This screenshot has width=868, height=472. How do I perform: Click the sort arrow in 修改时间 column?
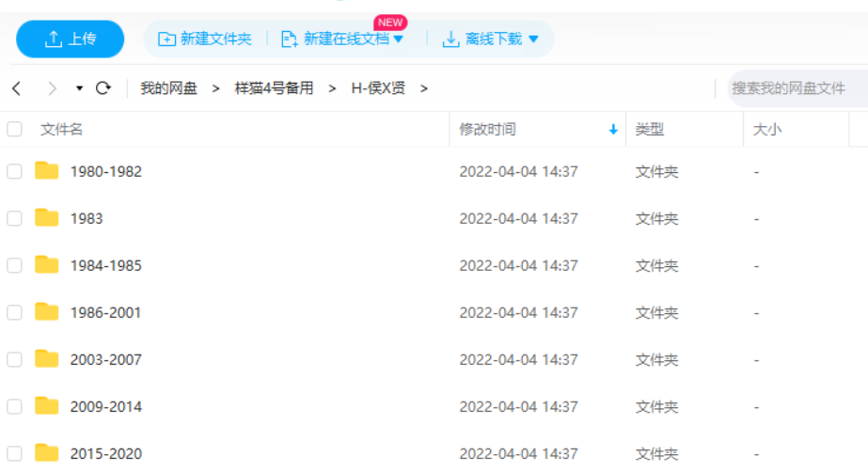[x=613, y=130]
